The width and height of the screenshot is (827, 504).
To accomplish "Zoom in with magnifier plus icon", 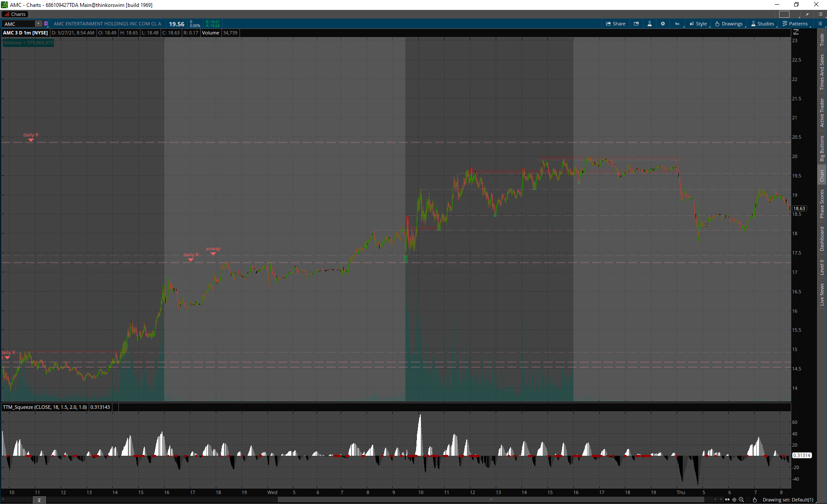I will coord(741,500).
